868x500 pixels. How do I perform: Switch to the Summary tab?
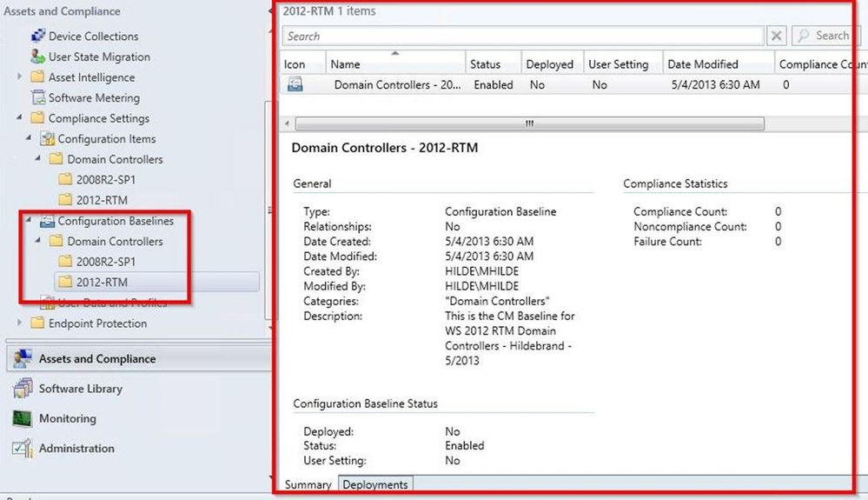[308, 484]
